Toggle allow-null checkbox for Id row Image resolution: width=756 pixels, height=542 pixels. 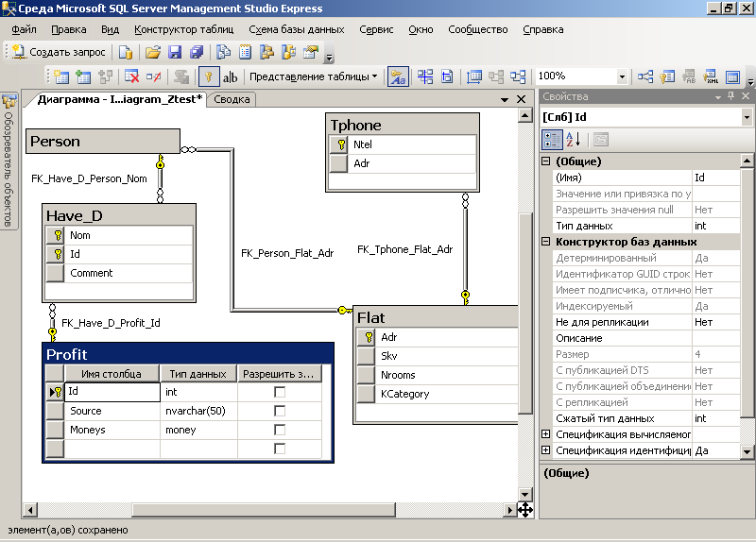coord(280,392)
